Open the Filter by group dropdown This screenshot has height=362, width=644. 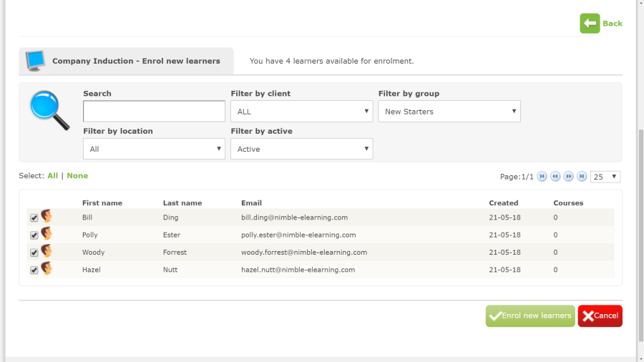(449, 112)
